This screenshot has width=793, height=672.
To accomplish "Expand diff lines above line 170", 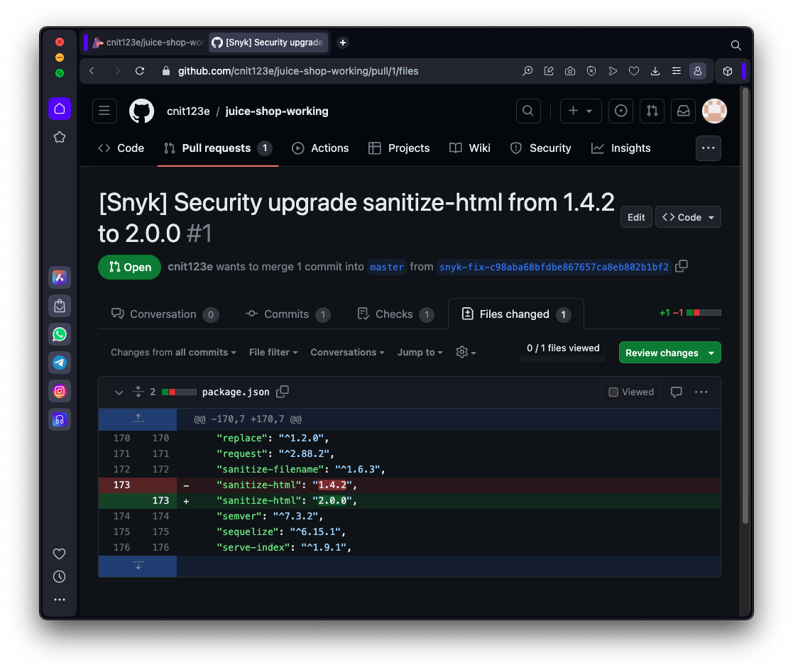I will coord(138,419).
